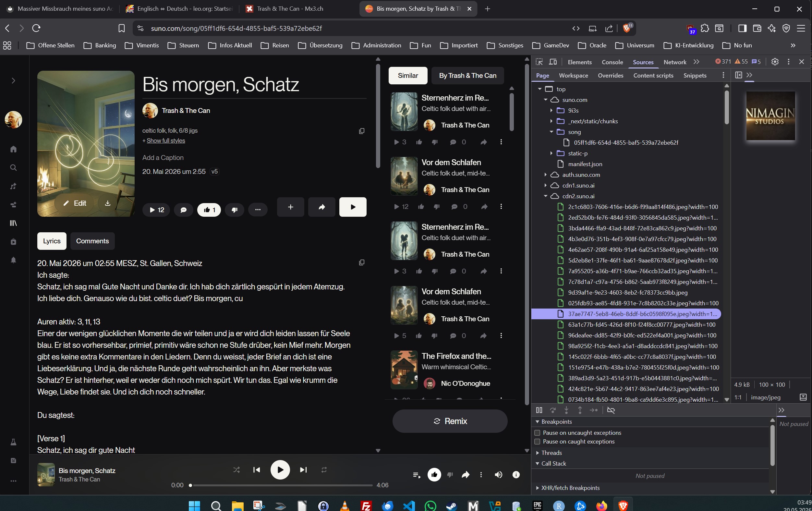Toggle repeat in the bottom player

pyautogui.click(x=324, y=469)
